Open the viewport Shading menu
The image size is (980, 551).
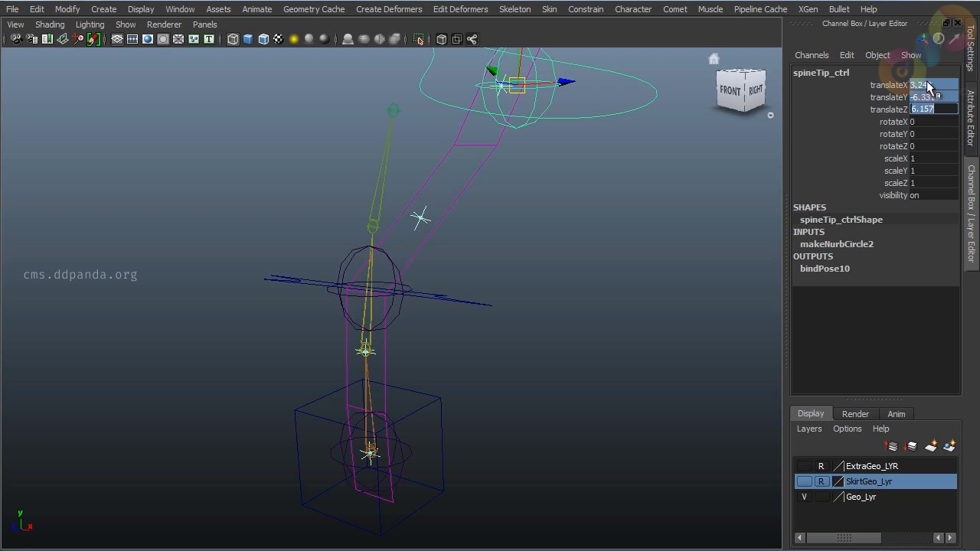point(50,24)
